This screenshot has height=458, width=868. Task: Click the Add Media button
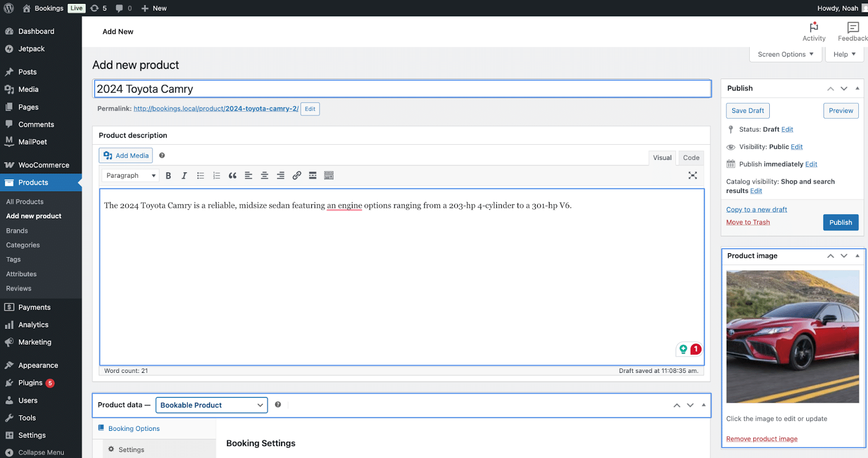[126, 156]
